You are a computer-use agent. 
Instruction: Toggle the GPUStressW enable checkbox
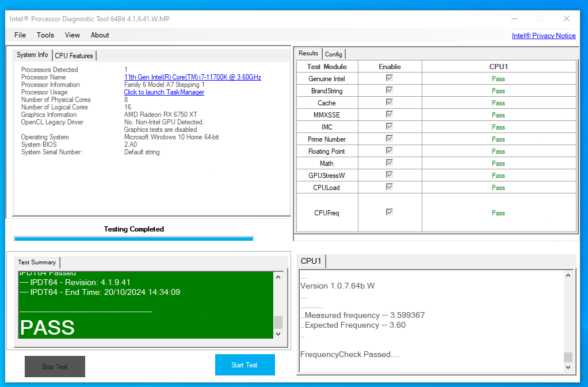point(390,174)
